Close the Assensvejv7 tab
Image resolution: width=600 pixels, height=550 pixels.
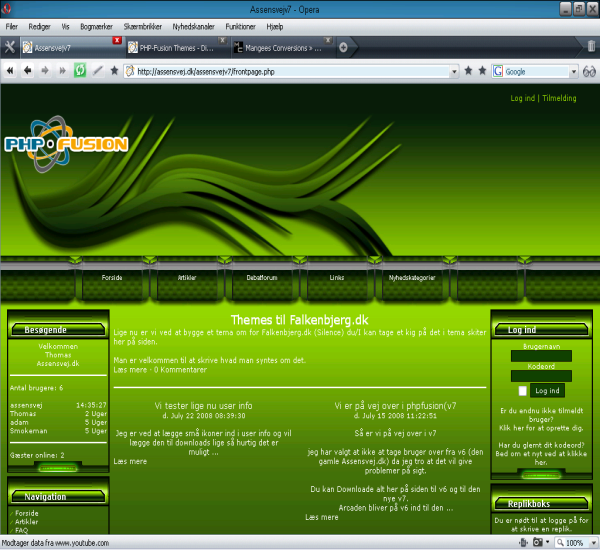tap(117, 40)
